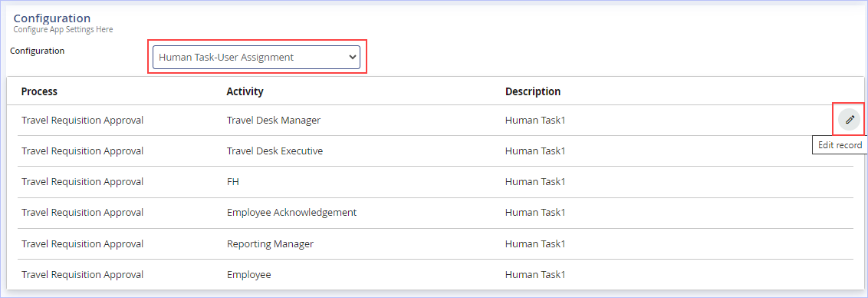Open the Human Task-User Assignment dropdown
This screenshot has height=298, width=868.
pyautogui.click(x=256, y=57)
